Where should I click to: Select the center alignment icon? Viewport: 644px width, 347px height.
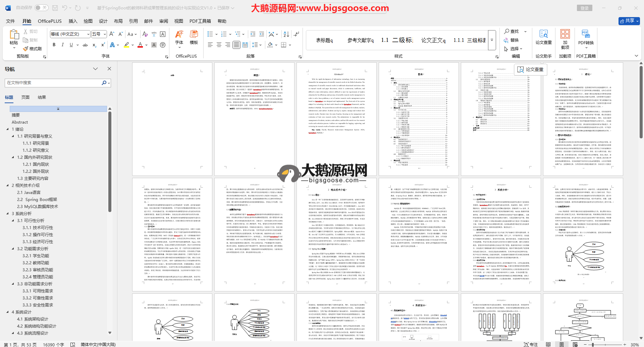coord(219,45)
